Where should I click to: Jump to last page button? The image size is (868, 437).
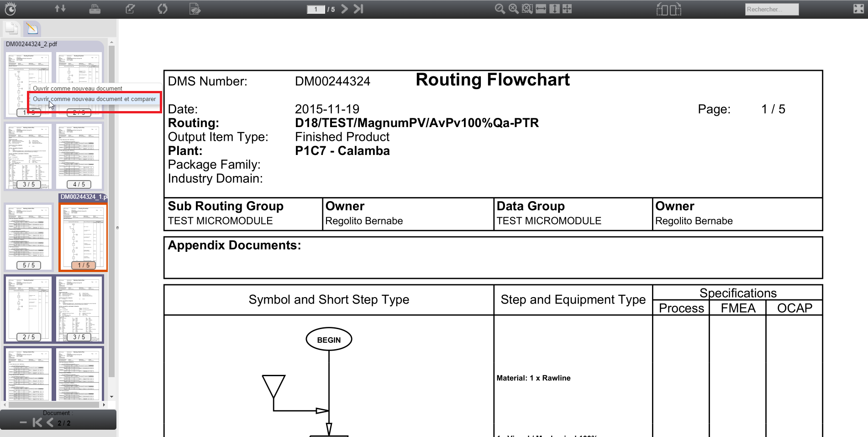[x=358, y=9]
